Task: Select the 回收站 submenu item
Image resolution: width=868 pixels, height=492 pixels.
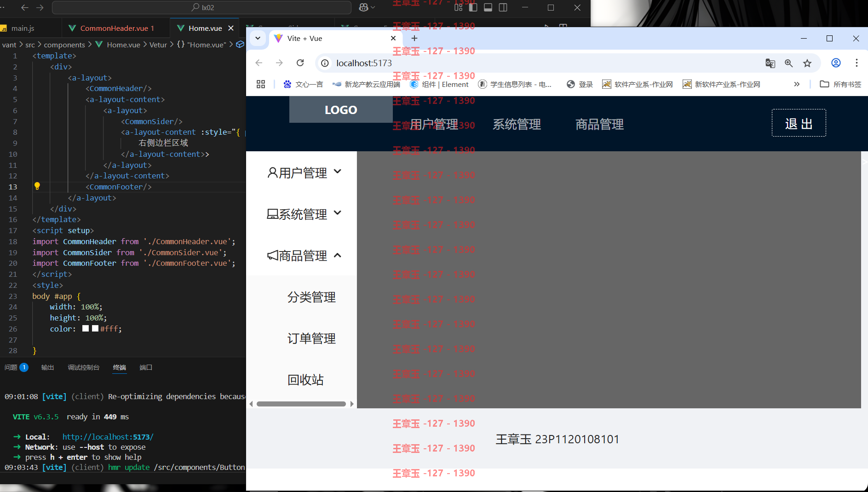Action: (305, 380)
